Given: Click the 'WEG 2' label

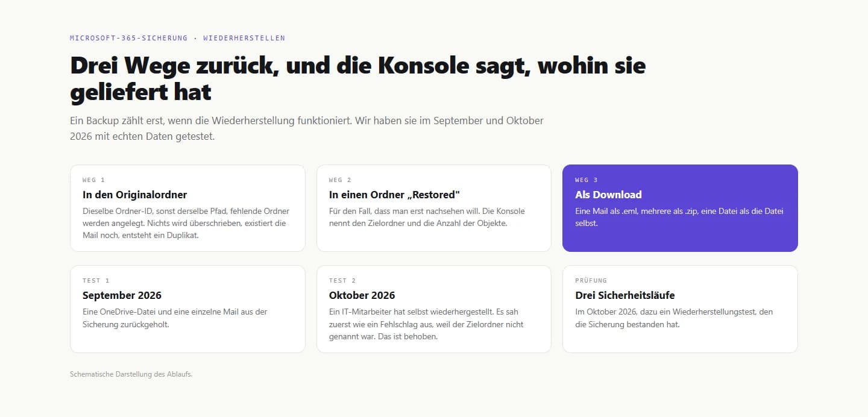Looking at the screenshot, I should coord(340,180).
